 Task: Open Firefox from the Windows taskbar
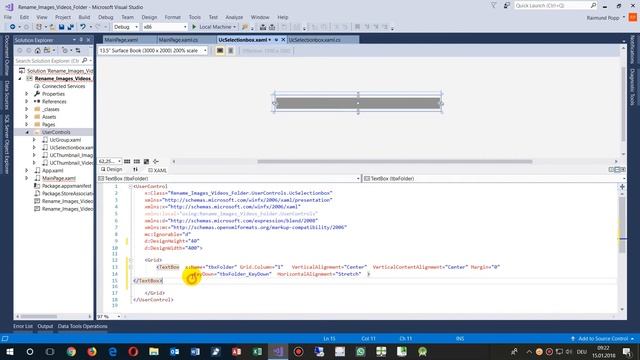coord(92,351)
